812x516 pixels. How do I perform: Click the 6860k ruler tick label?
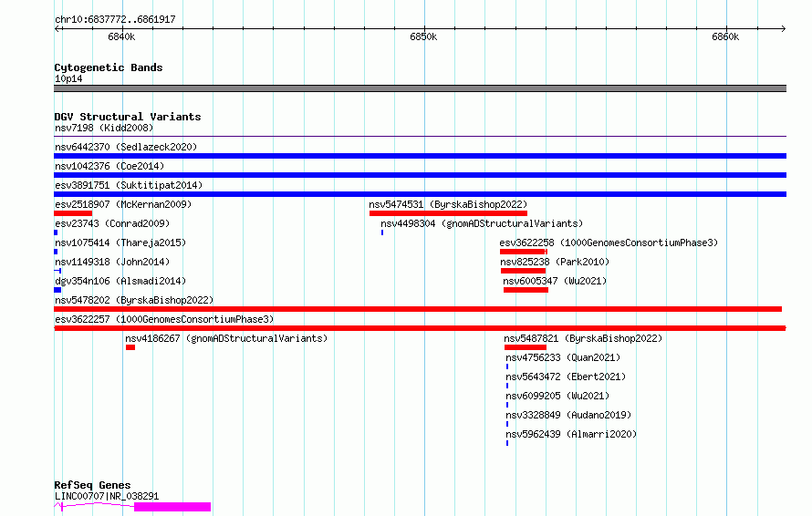tap(725, 36)
